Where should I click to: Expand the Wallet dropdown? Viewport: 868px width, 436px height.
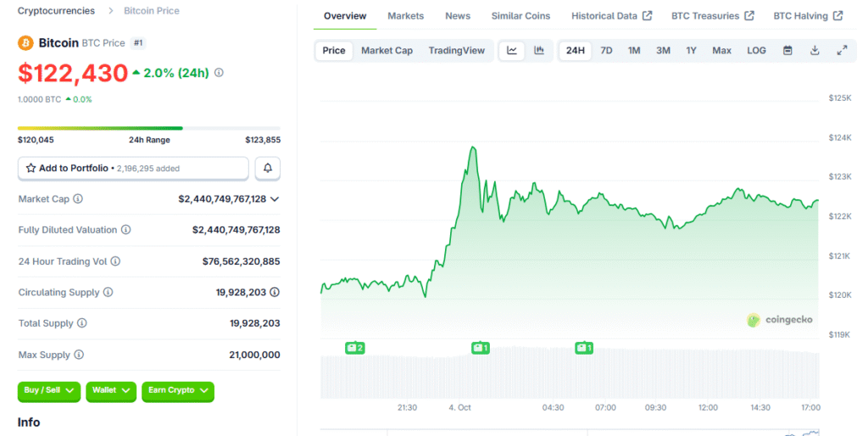pos(113,390)
